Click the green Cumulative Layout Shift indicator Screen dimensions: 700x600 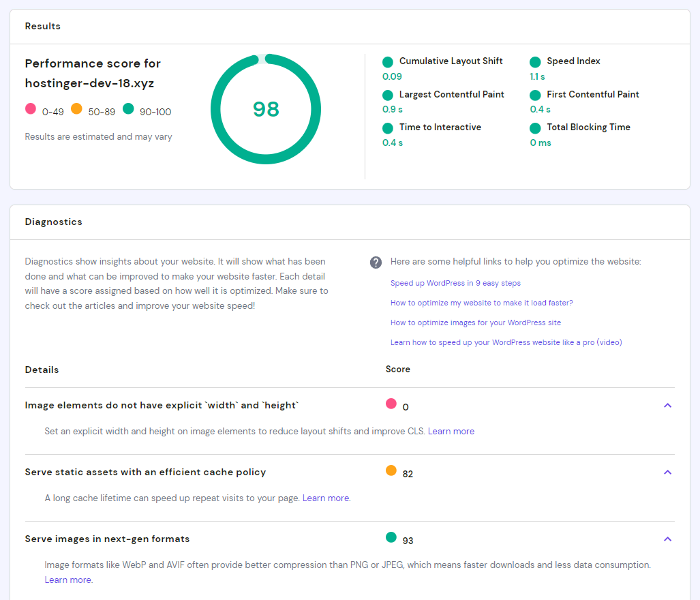(x=388, y=62)
